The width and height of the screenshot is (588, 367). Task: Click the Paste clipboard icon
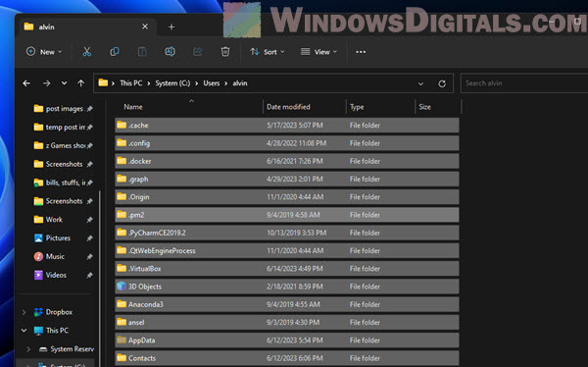[142, 52]
